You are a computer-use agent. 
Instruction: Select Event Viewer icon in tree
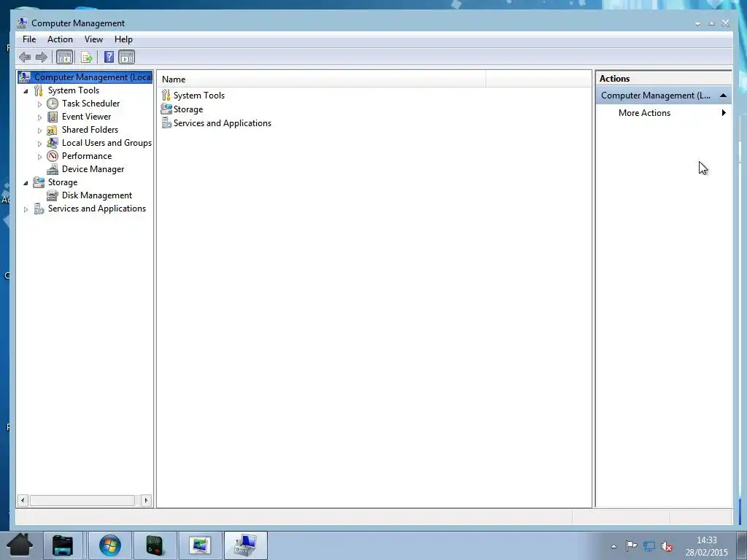tap(53, 117)
